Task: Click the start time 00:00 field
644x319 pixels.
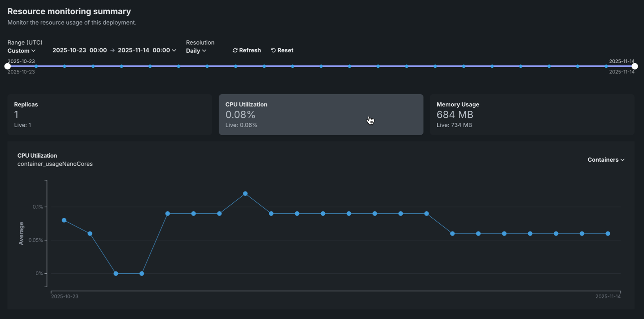Action: (x=98, y=50)
